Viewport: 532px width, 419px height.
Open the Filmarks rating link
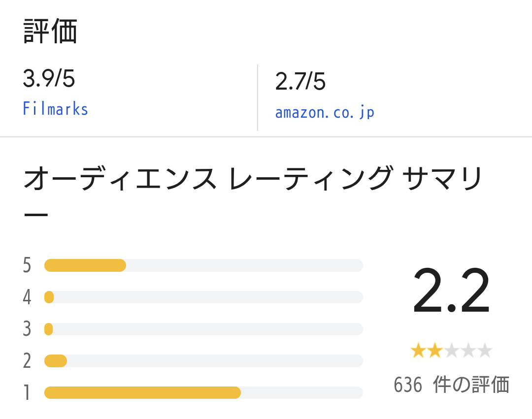(55, 109)
